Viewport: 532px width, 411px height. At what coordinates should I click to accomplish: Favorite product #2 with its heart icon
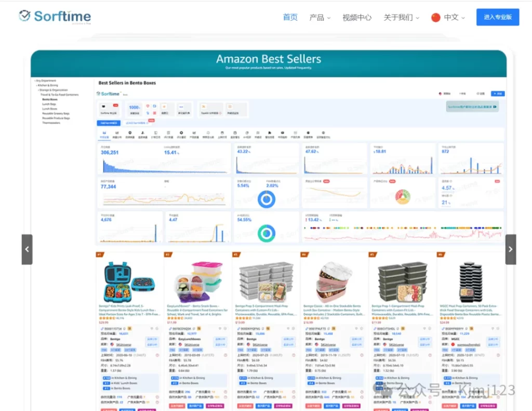click(220, 328)
